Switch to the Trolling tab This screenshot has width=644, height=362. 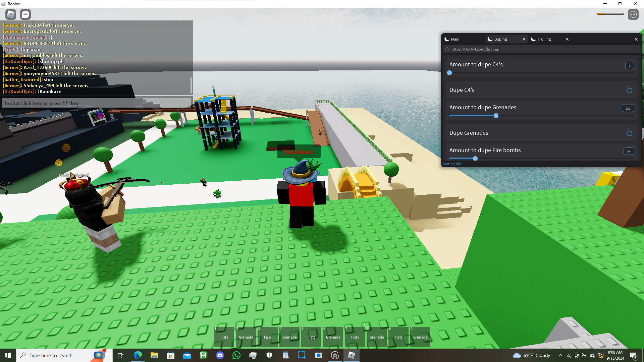[544, 39]
